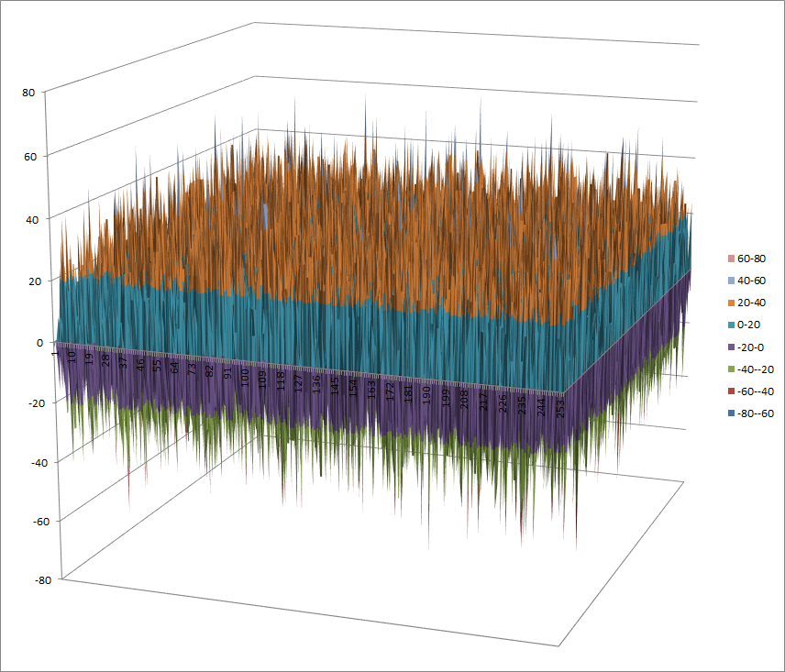The width and height of the screenshot is (785, 672).
Task: Click the 40-60 legend color swatch
Action: (x=731, y=281)
